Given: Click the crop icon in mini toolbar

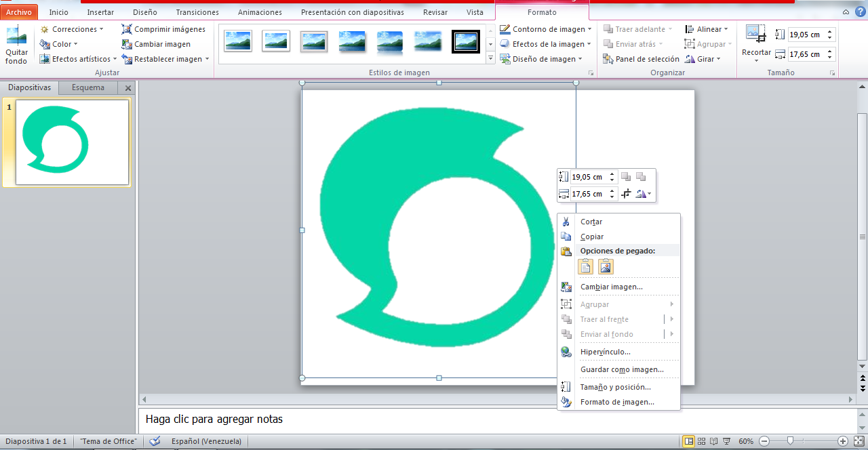Looking at the screenshot, I should 626,194.
